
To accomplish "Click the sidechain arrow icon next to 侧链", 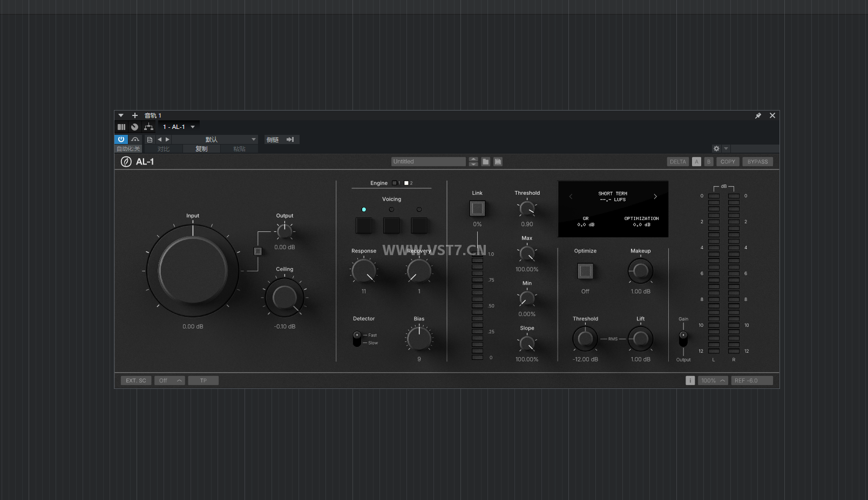I will (290, 139).
